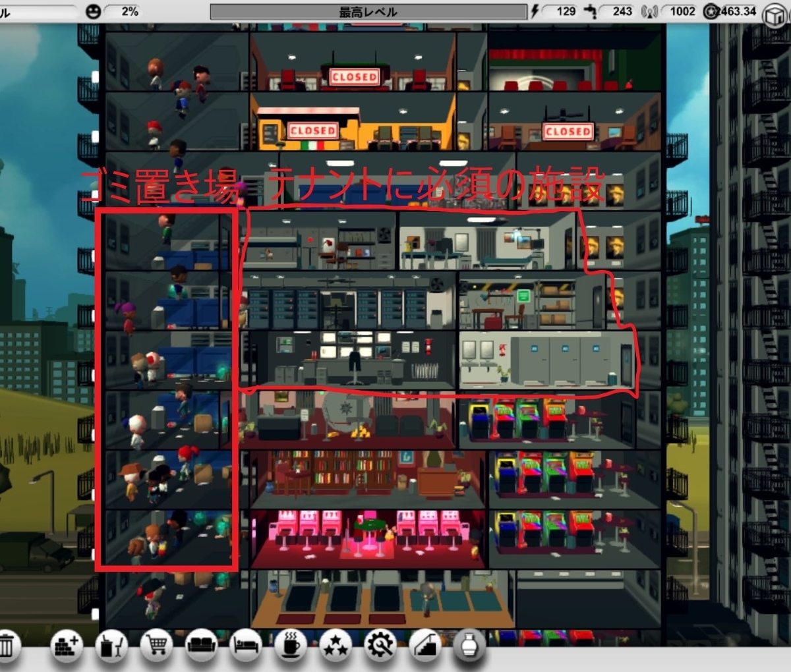Click the 463.34 money balance
The image size is (791, 672).
pos(738,11)
